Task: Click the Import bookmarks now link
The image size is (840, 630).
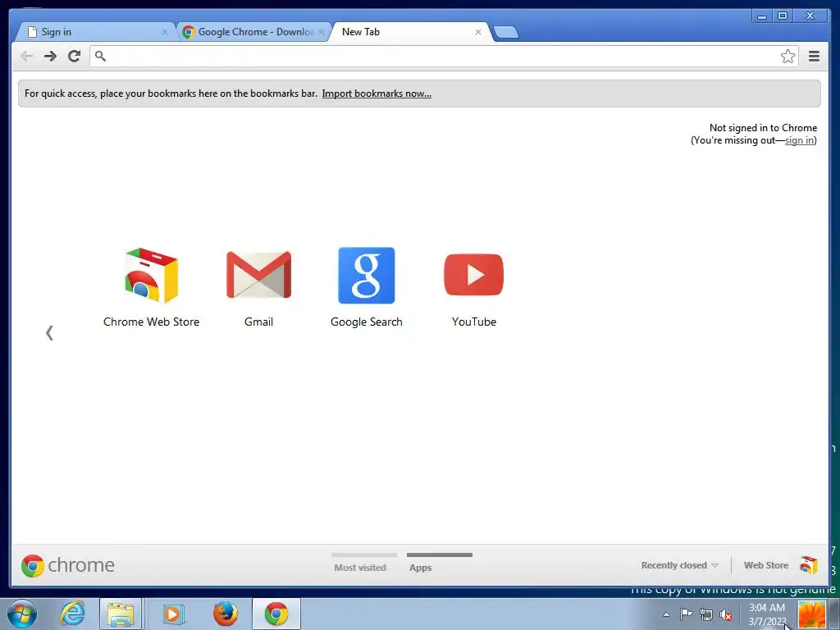Action: pos(377,94)
